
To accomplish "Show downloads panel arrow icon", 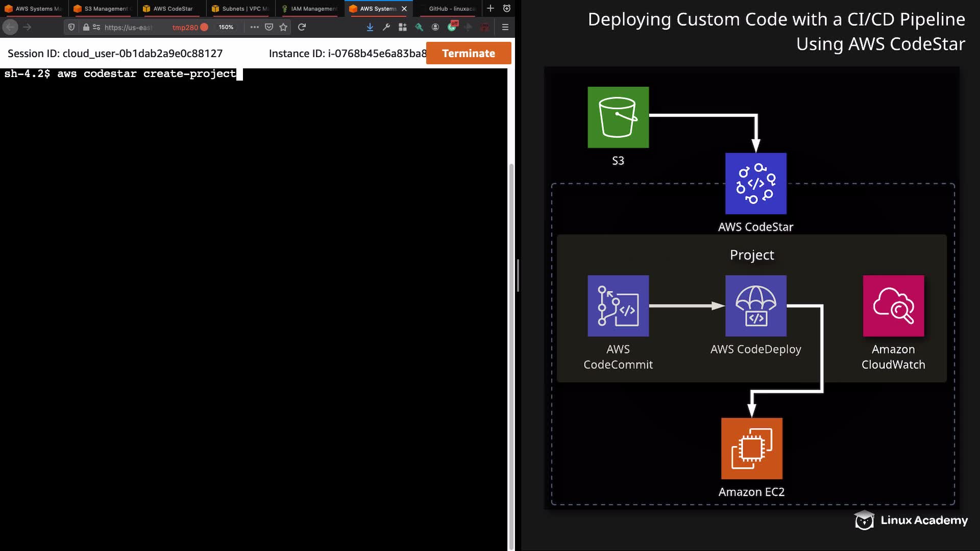I will click(x=370, y=27).
